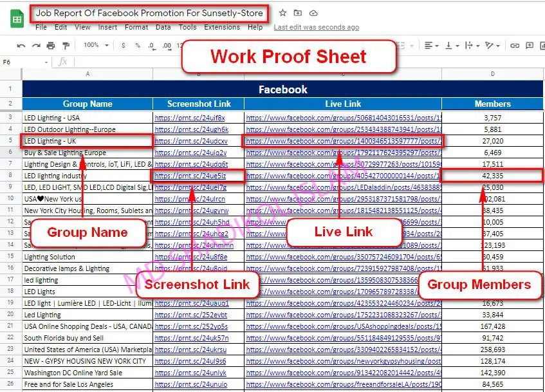Select member count 3,757
Viewport: 545px width, 392px height.
coord(492,118)
